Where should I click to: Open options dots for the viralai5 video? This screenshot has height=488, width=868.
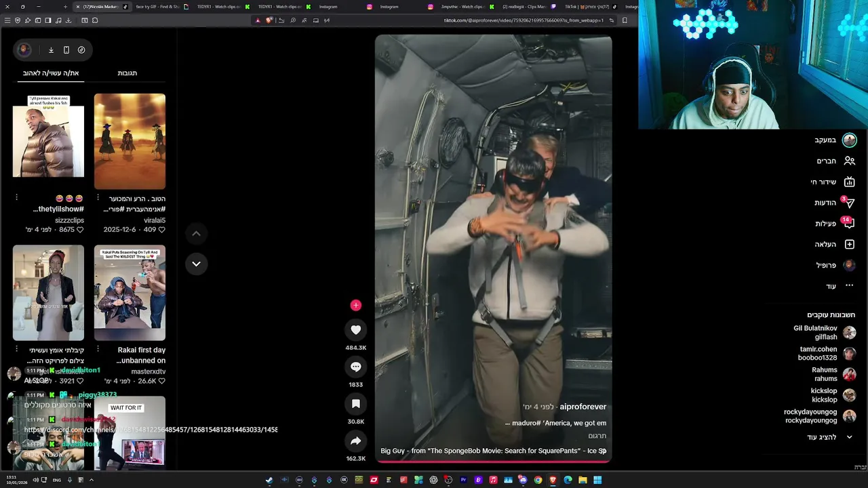coord(98,198)
